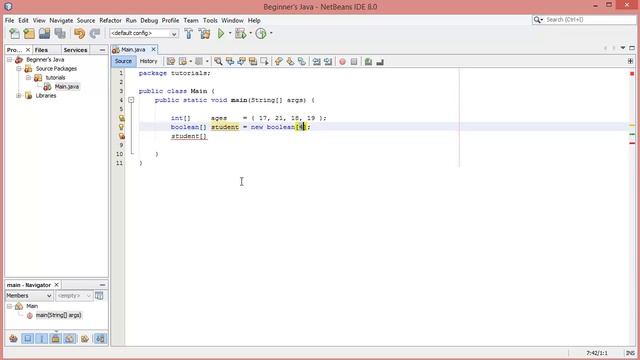Minimize the Projects panel group

[x=102, y=50]
